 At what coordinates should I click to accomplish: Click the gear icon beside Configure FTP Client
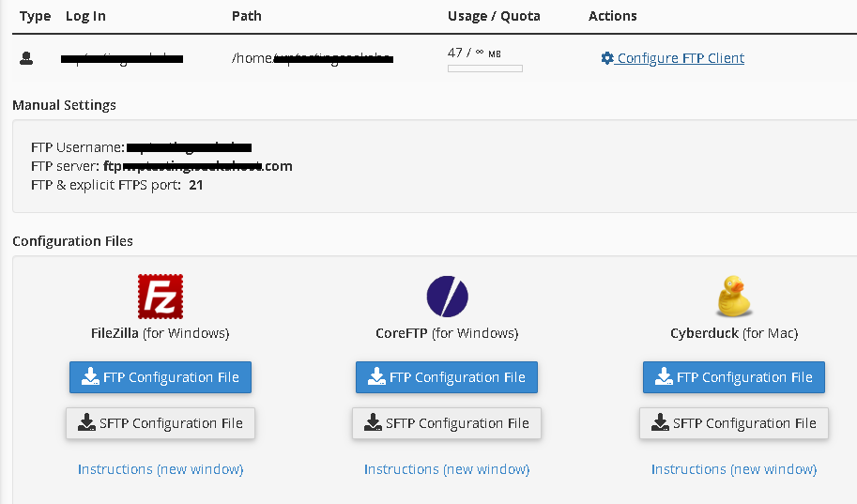607,58
